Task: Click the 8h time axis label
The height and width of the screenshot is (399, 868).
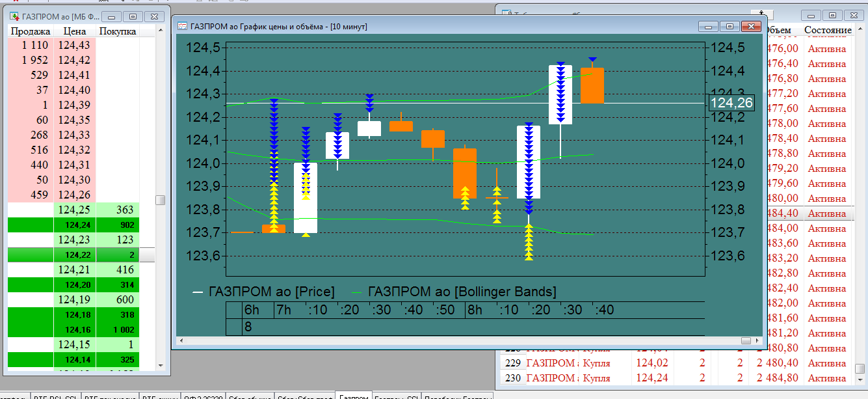Action: point(475,310)
